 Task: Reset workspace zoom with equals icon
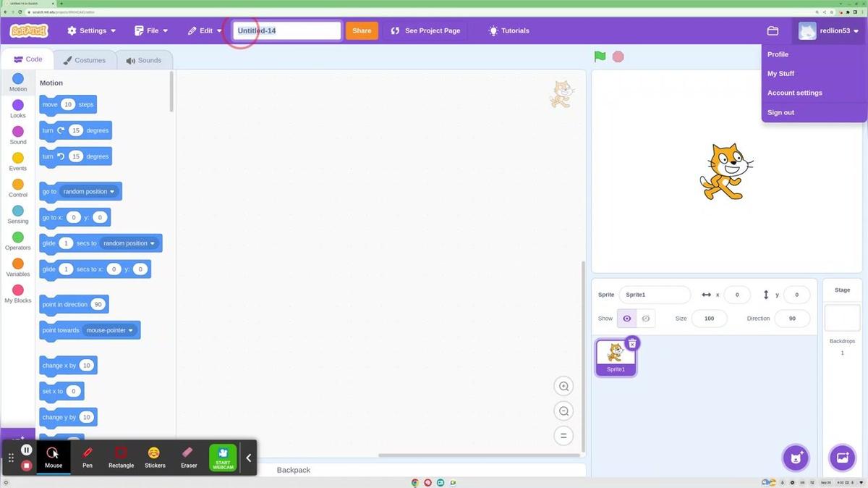pyautogui.click(x=563, y=436)
